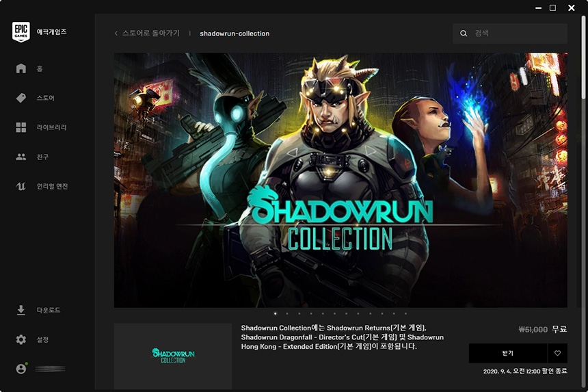Click the 무료 free price label

[559, 329]
